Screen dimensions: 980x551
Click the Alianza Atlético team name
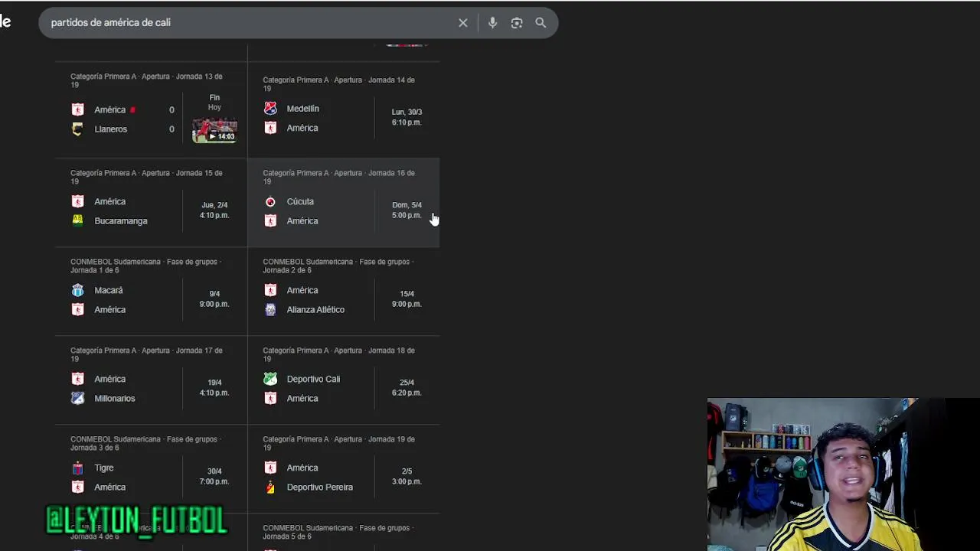[x=315, y=309]
